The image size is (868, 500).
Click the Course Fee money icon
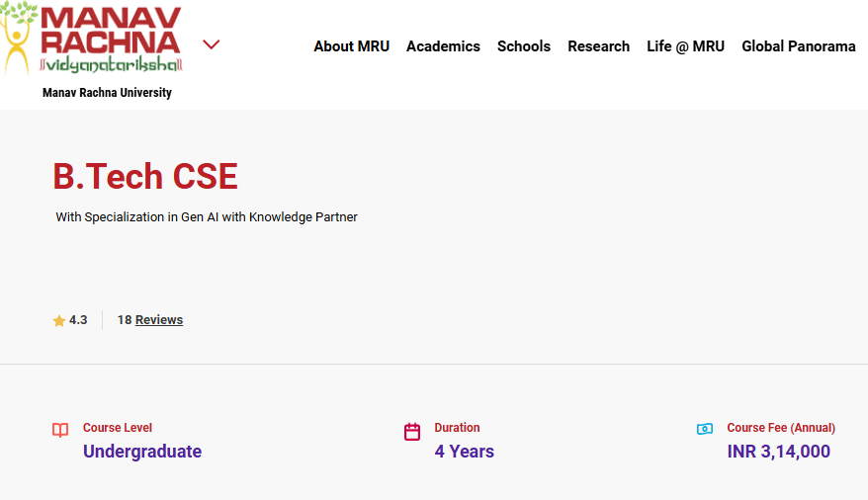705,429
